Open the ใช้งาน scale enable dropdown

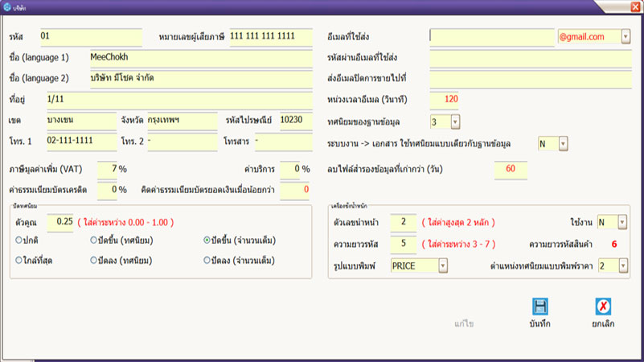click(x=622, y=222)
